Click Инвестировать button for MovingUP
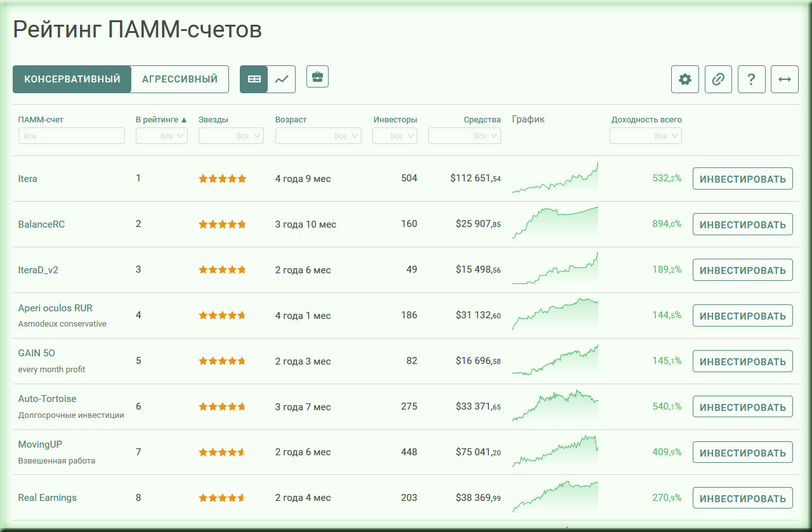Image resolution: width=812 pixels, height=532 pixels. pos(742,453)
